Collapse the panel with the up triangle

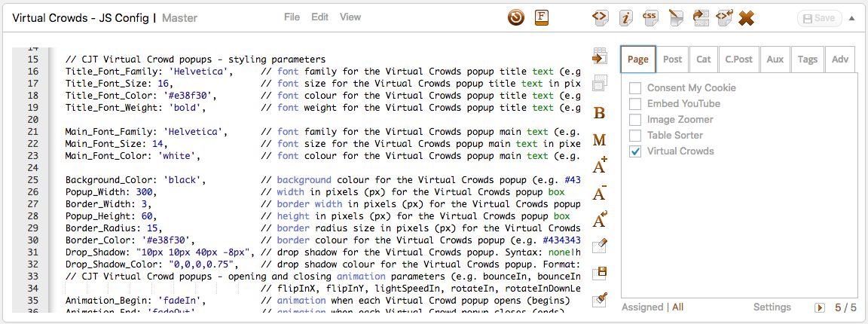click(852, 18)
